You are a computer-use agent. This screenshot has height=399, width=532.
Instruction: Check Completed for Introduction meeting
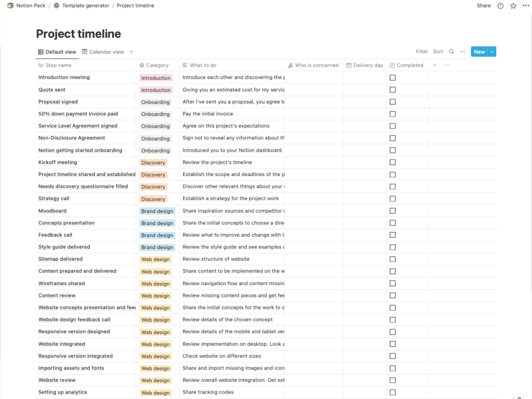click(x=393, y=78)
